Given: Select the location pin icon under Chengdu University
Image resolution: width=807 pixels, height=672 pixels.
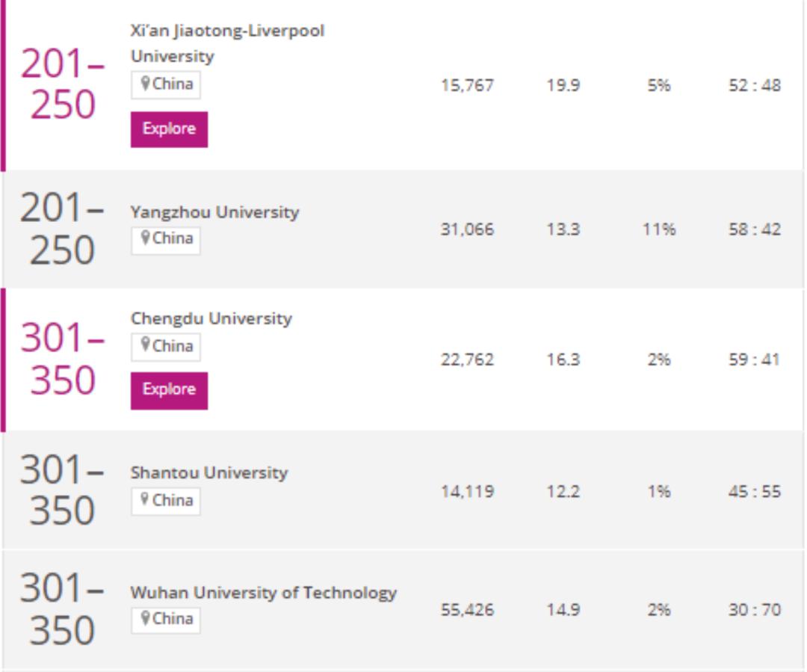Looking at the screenshot, I should 145,346.
